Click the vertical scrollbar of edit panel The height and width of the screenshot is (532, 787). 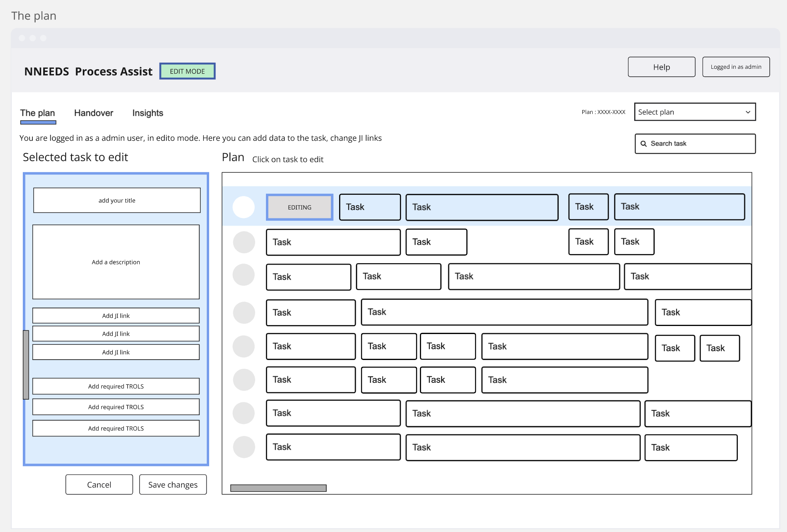[x=26, y=365]
